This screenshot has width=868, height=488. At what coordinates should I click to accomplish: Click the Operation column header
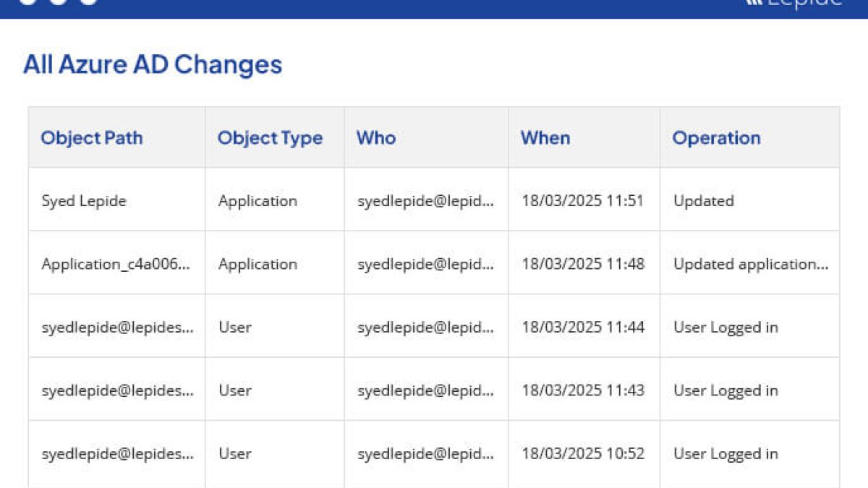tap(716, 138)
